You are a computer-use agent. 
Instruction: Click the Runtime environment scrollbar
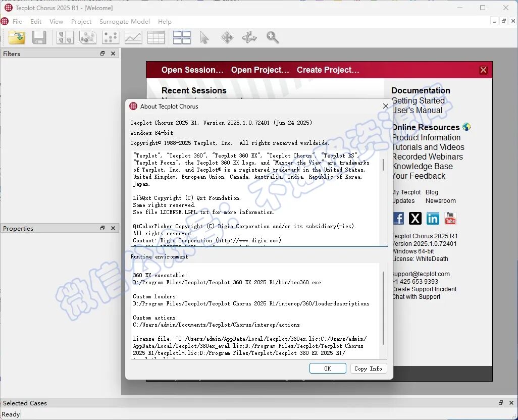[x=383, y=308]
